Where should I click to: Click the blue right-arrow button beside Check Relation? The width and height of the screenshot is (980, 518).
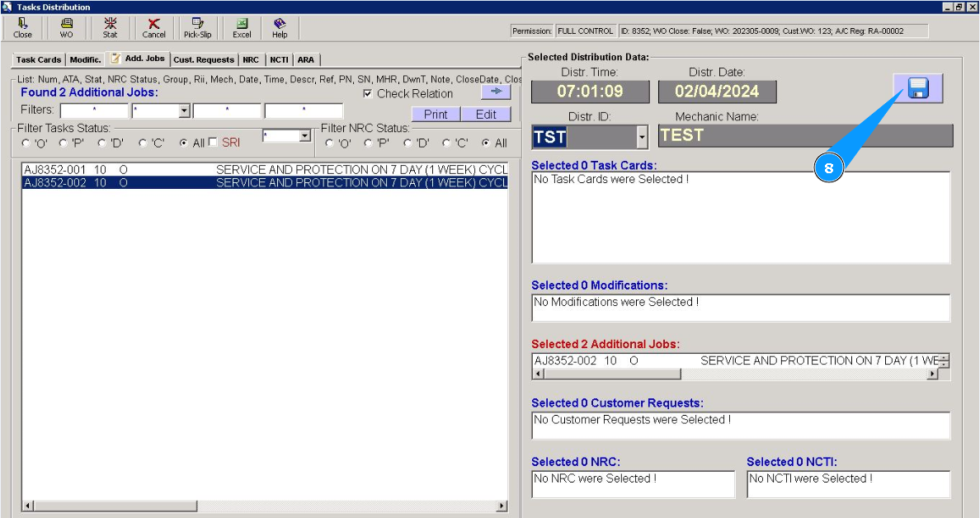(x=497, y=92)
